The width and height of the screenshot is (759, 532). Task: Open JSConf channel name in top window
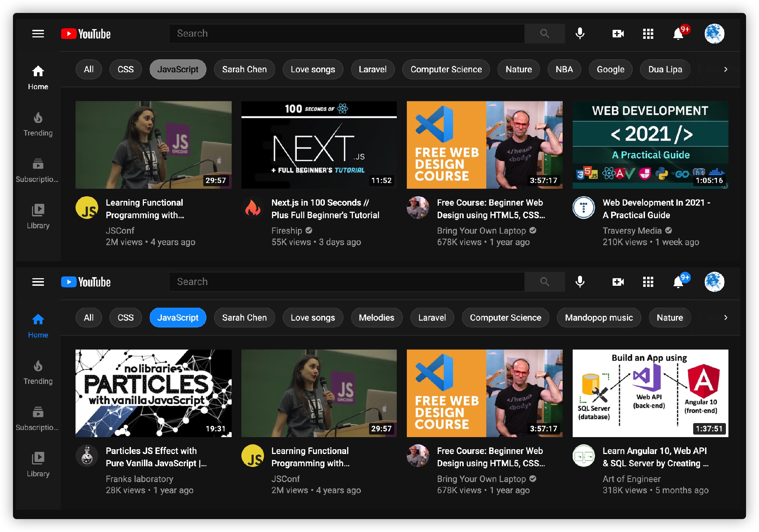[x=120, y=231]
